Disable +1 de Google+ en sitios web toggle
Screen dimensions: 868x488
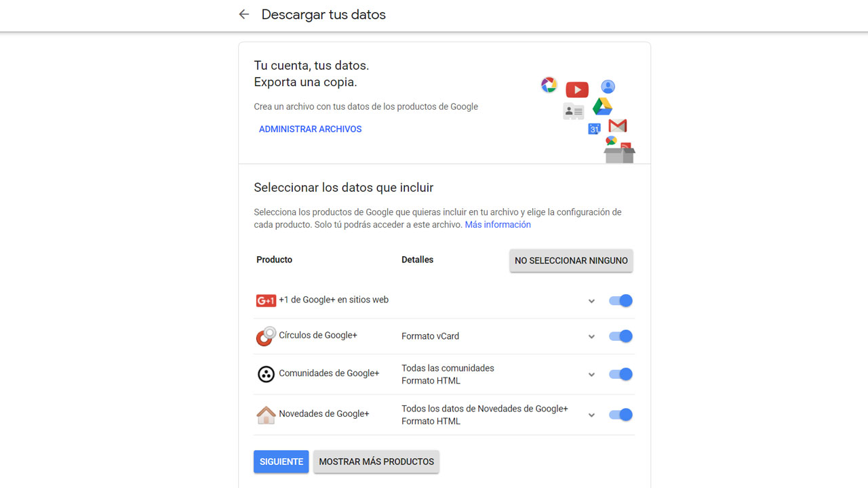tap(620, 300)
